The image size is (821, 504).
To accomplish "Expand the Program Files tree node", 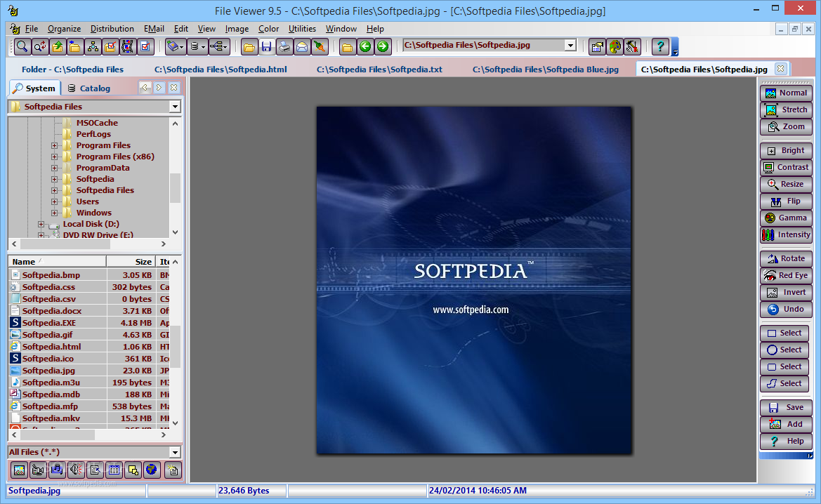I will tap(55, 145).
